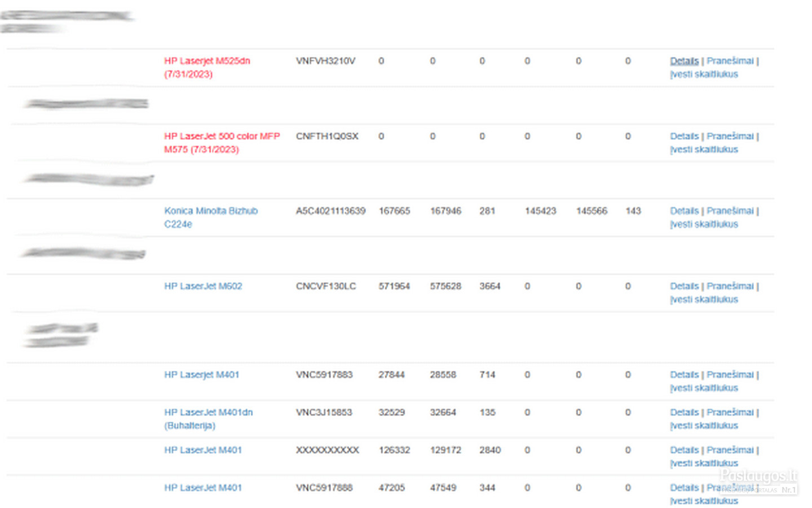
Task: Click the difference value 2840
Action: 490,450
